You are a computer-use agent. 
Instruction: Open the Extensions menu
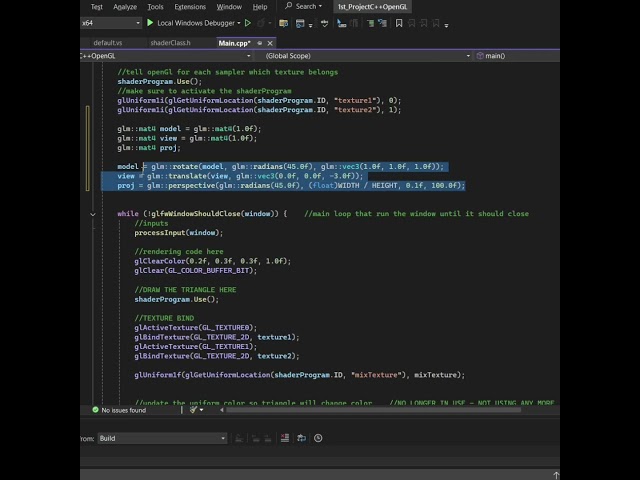coord(190,6)
